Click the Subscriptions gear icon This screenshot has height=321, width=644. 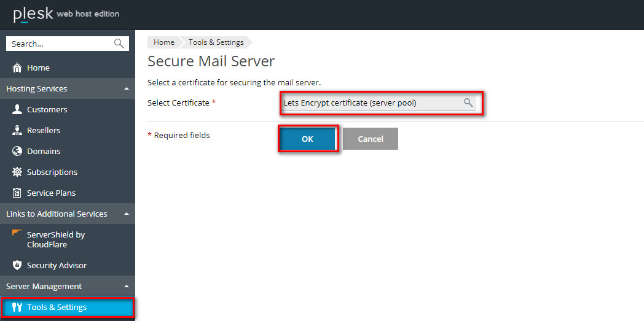point(17,172)
